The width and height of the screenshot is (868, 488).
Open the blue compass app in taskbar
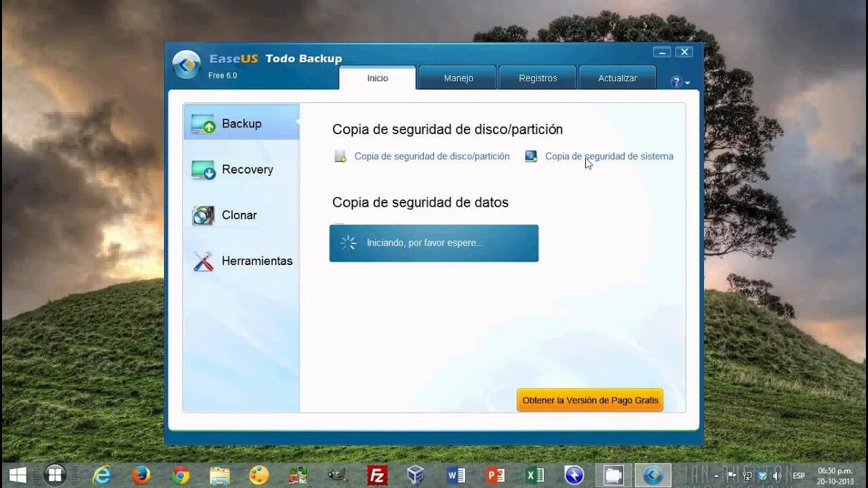coord(574,475)
